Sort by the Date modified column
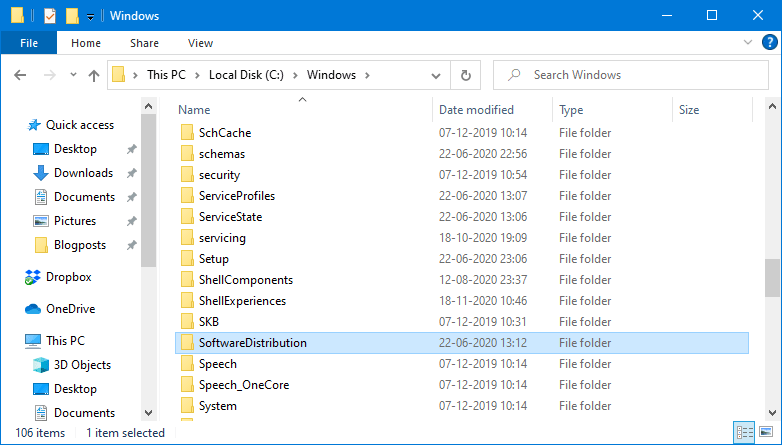 click(476, 110)
